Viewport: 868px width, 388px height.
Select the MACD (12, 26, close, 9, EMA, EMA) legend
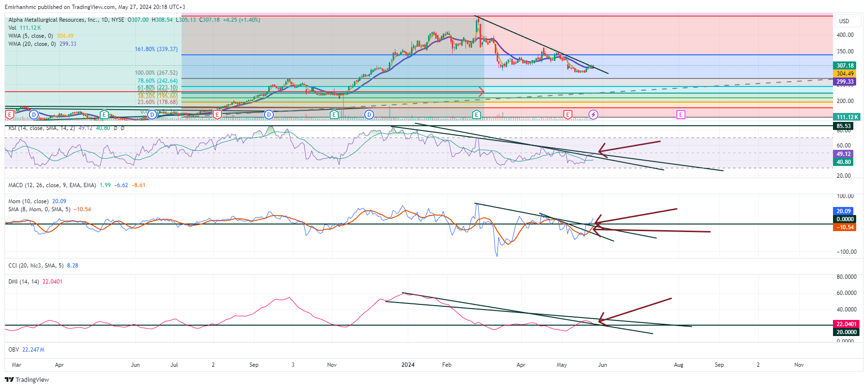click(77, 185)
